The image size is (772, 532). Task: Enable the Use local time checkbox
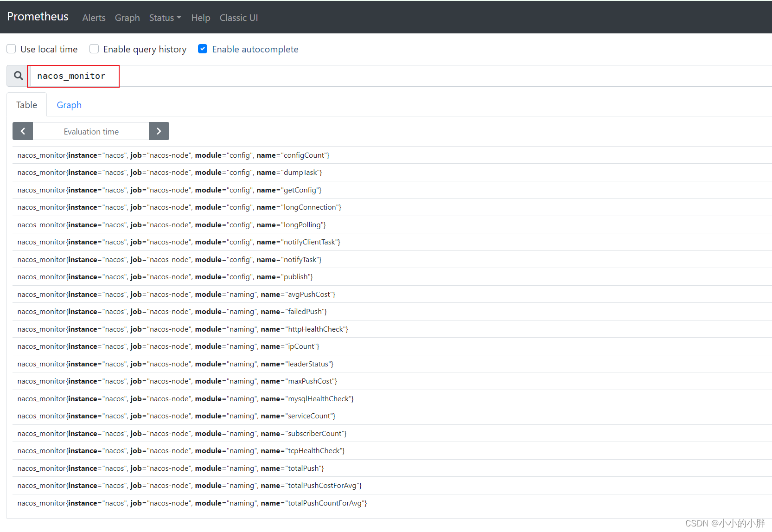coord(11,49)
